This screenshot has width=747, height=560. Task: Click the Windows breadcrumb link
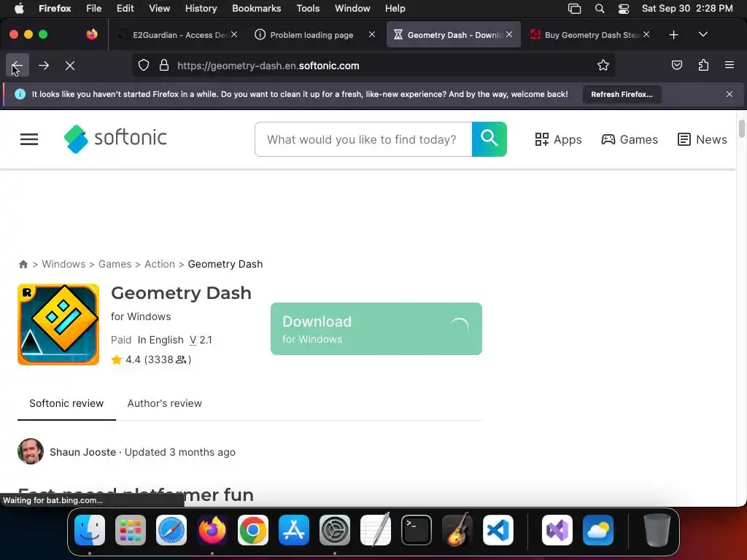(x=63, y=264)
